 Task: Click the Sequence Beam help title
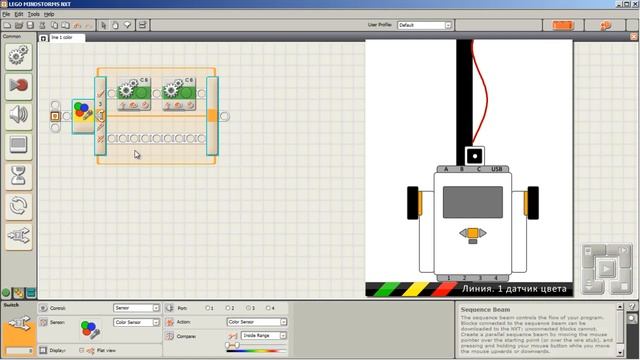click(x=485, y=310)
